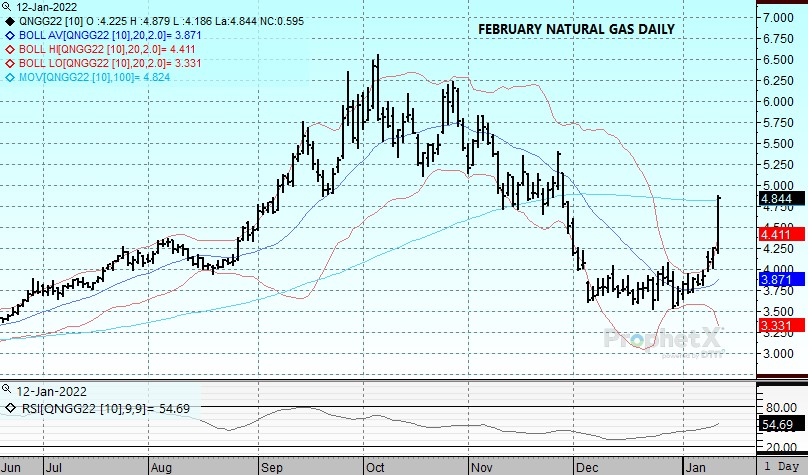Click the '1 Day' interval label
This screenshot has width=808, height=475.
tap(783, 467)
